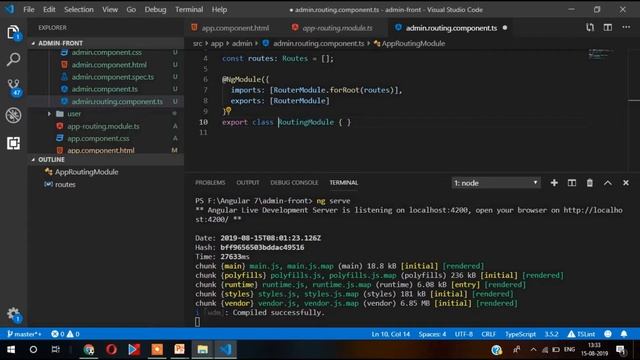
Task: Change encoding via UTF-8 status item
Action: click(464, 334)
